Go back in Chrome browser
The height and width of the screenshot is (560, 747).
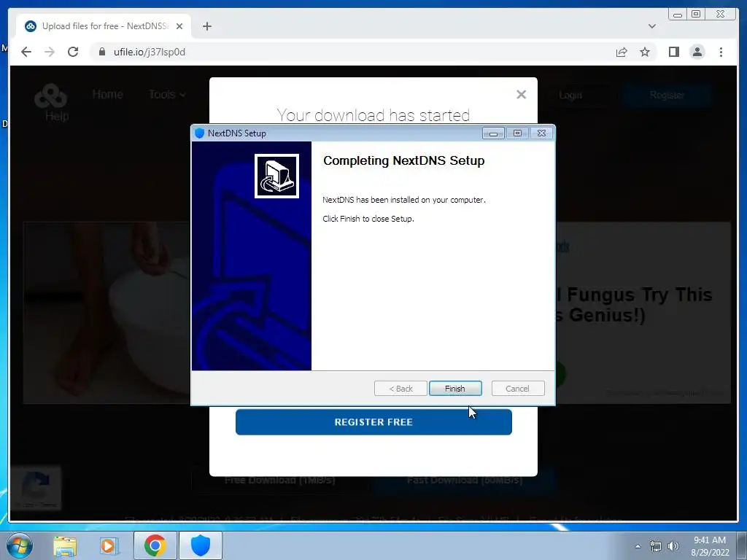26,52
